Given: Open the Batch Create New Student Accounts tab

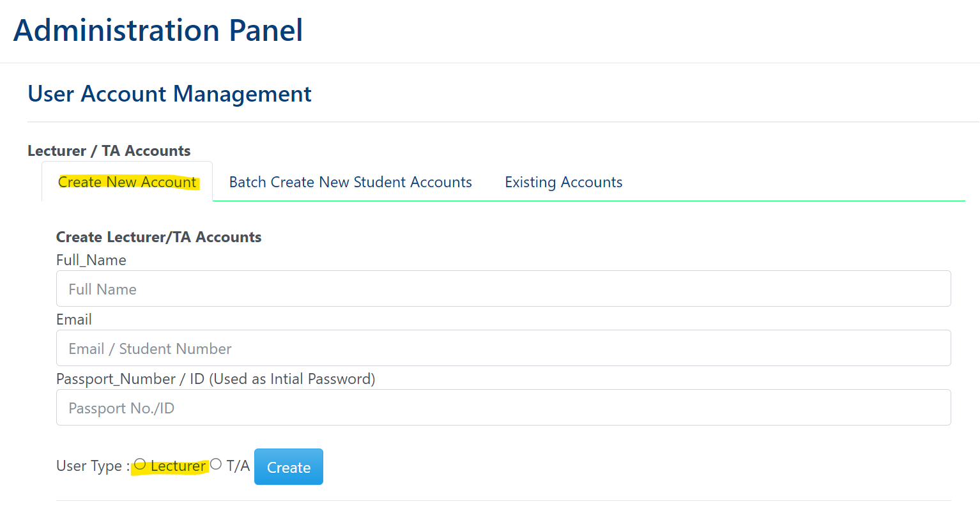Looking at the screenshot, I should [350, 182].
